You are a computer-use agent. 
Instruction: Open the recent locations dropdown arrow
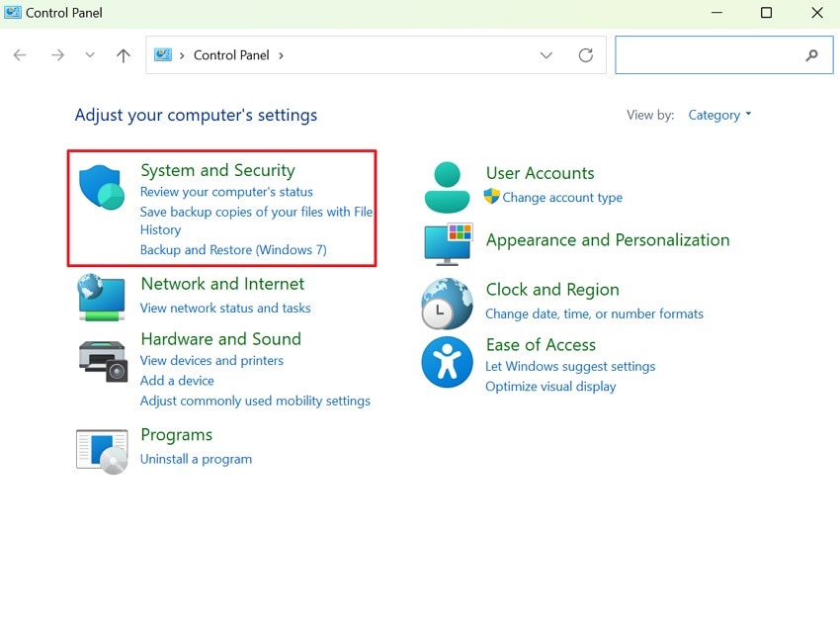pyautogui.click(x=90, y=54)
